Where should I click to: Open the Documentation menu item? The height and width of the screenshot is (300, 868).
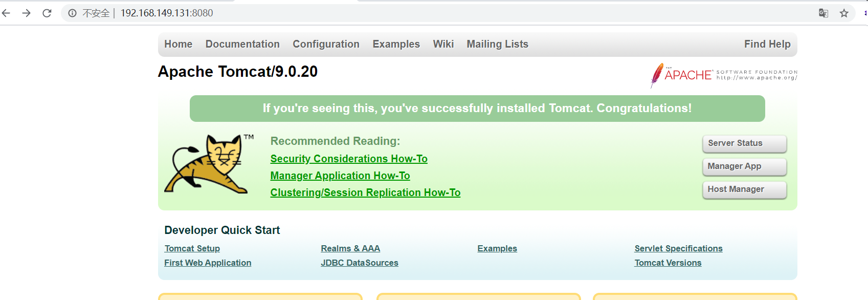click(242, 45)
